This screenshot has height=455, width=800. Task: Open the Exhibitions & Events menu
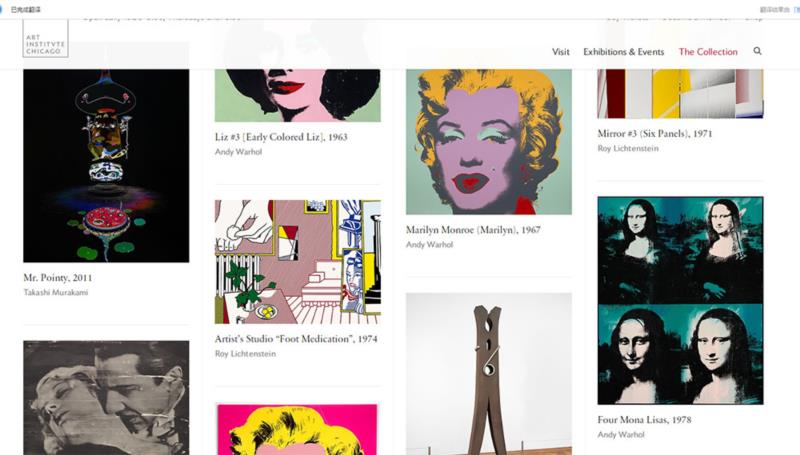[x=623, y=52]
